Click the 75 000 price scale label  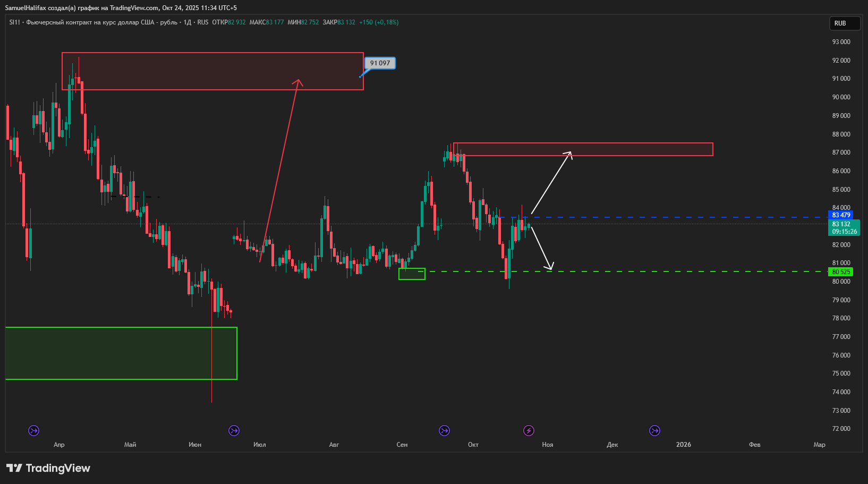tap(841, 373)
